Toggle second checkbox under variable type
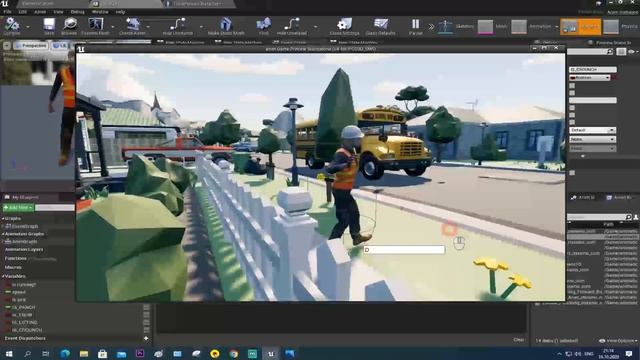This screenshot has height=360, width=640. point(572,93)
